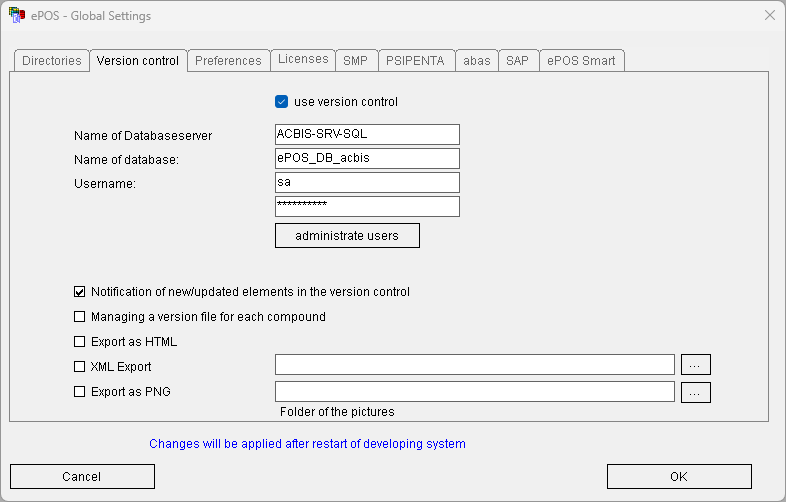
Task: Click the ePOS application icon in title bar
Action: click(17, 15)
